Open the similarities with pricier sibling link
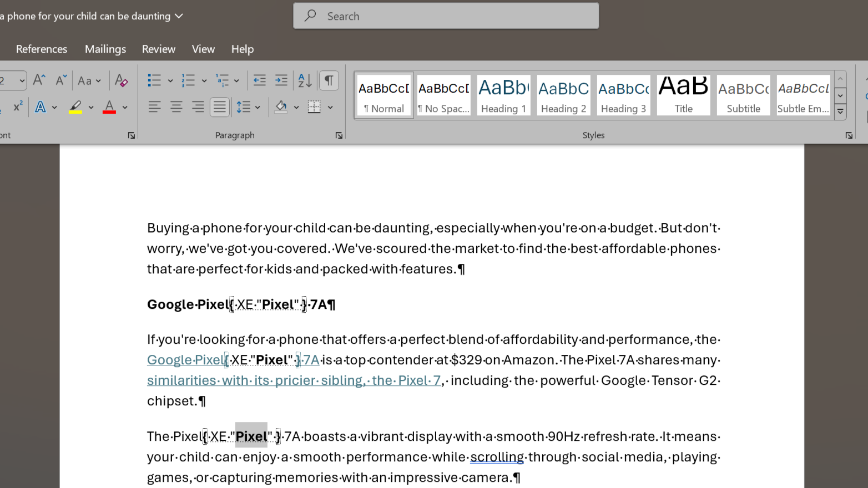This screenshot has width=868, height=488. (294, 380)
